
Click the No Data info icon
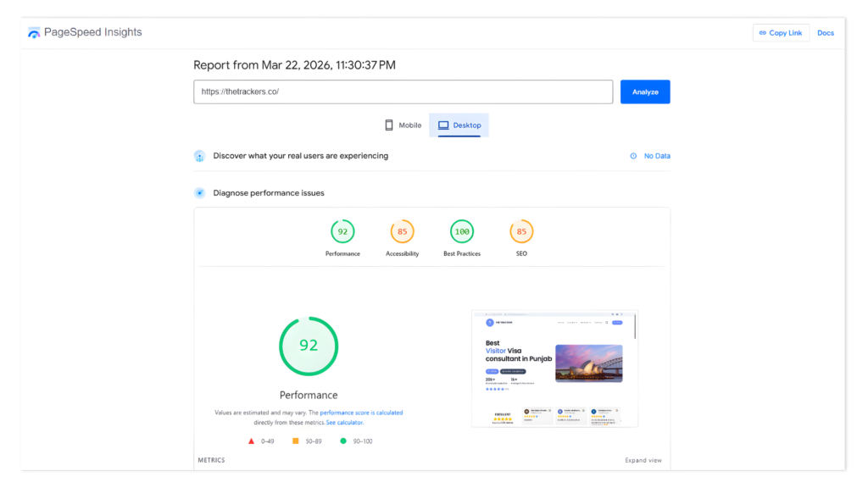[633, 156]
